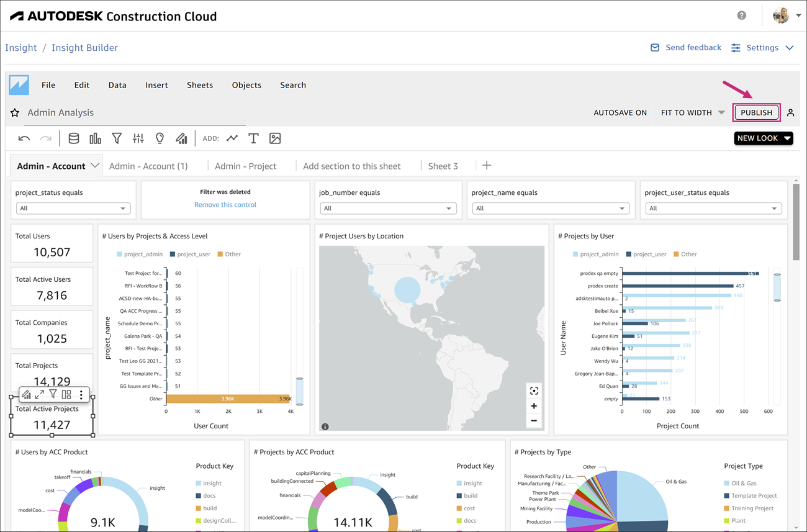Add a text box with the T icon
Screen dimensions: 807x532
pyautogui.click(x=253, y=138)
